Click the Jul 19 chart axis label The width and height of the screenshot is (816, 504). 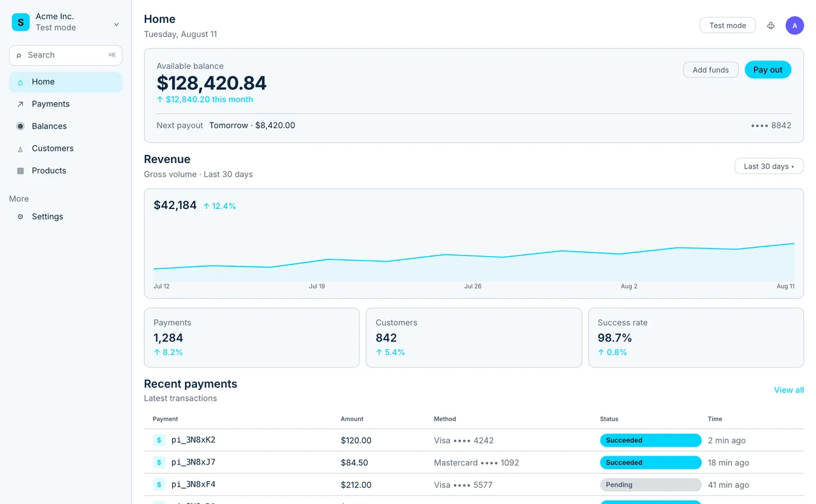tap(317, 286)
